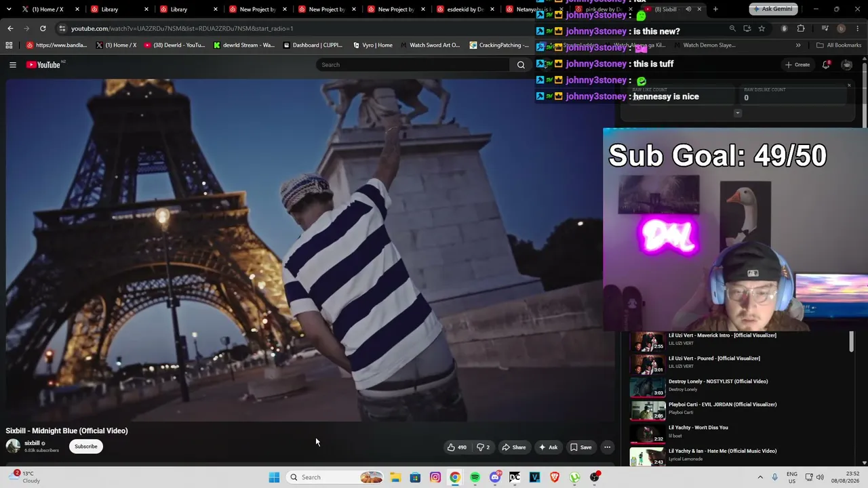Open the dewrld Stream bookmark
Image resolution: width=868 pixels, height=488 pixels.
click(244, 45)
